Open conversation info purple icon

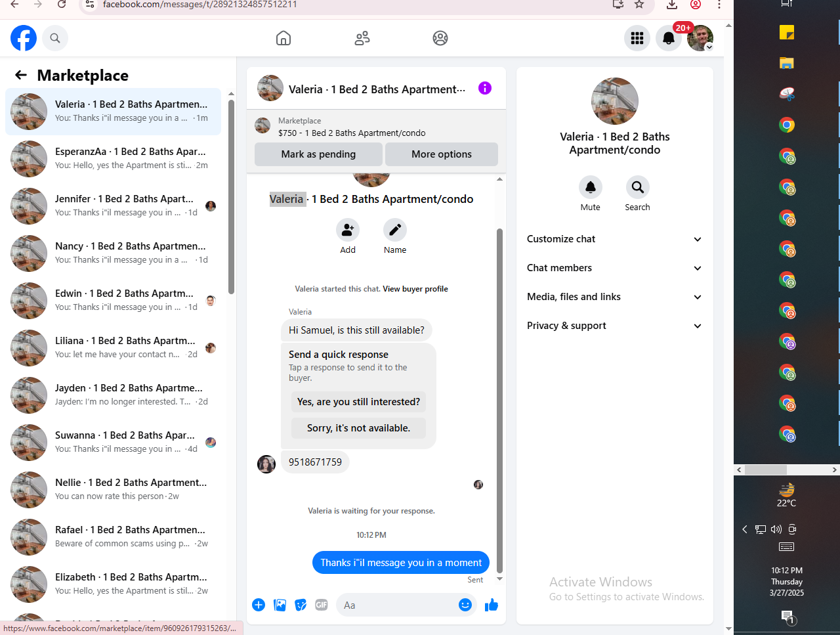[x=485, y=88]
